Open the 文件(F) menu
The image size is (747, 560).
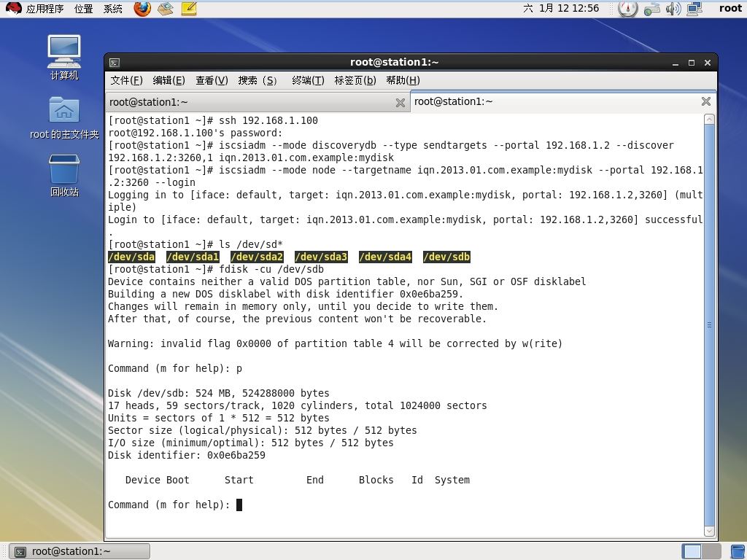tap(127, 80)
